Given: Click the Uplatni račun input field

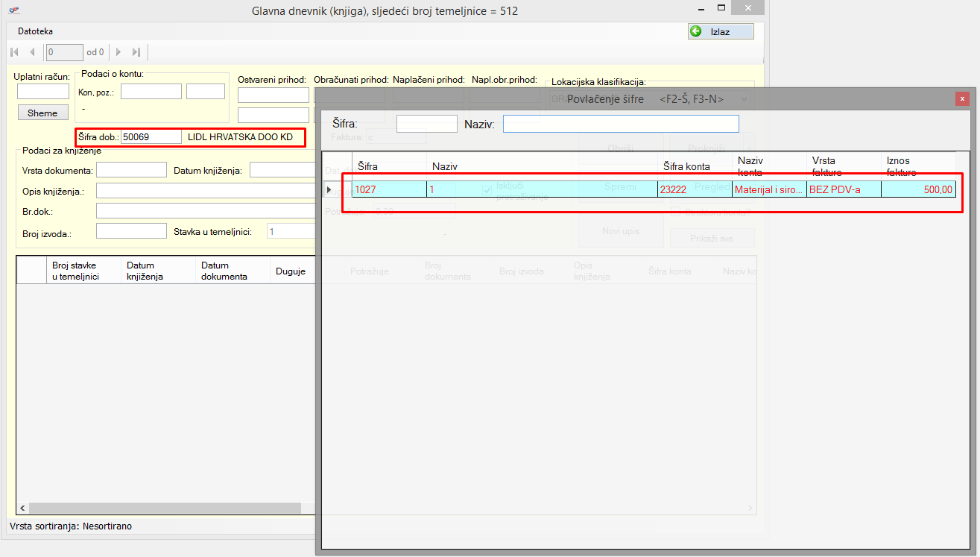Looking at the screenshot, I should click(x=42, y=92).
